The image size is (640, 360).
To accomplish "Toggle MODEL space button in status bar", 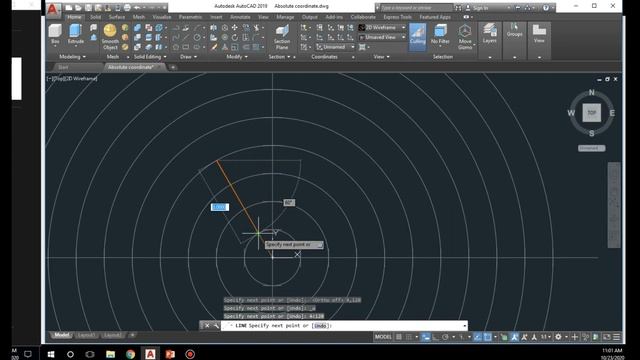I will 383,337.
